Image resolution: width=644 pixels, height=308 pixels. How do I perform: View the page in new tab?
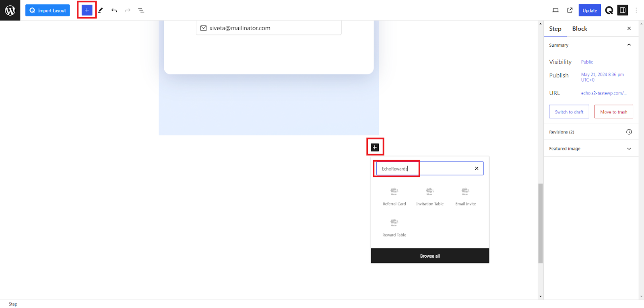point(570,10)
